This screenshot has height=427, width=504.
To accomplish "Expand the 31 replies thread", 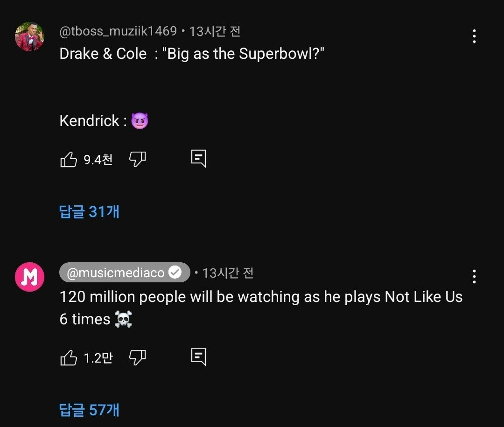I will pyautogui.click(x=89, y=211).
